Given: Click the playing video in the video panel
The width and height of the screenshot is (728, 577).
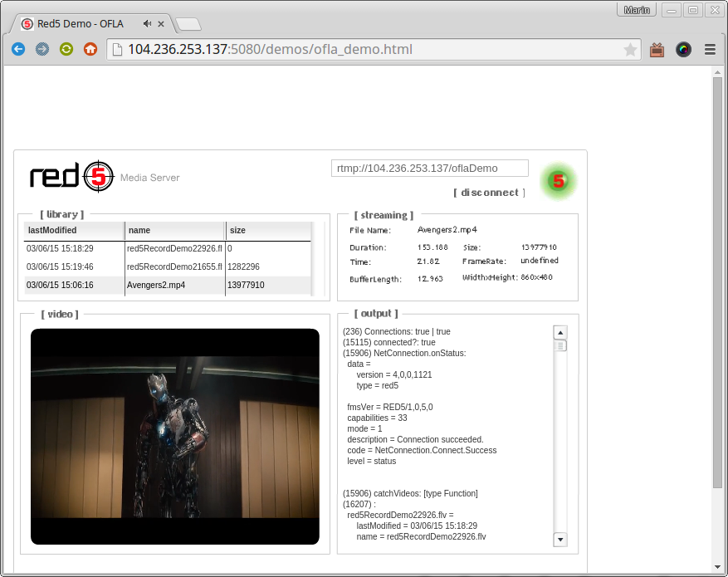Looking at the screenshot, I should (175, 437).
